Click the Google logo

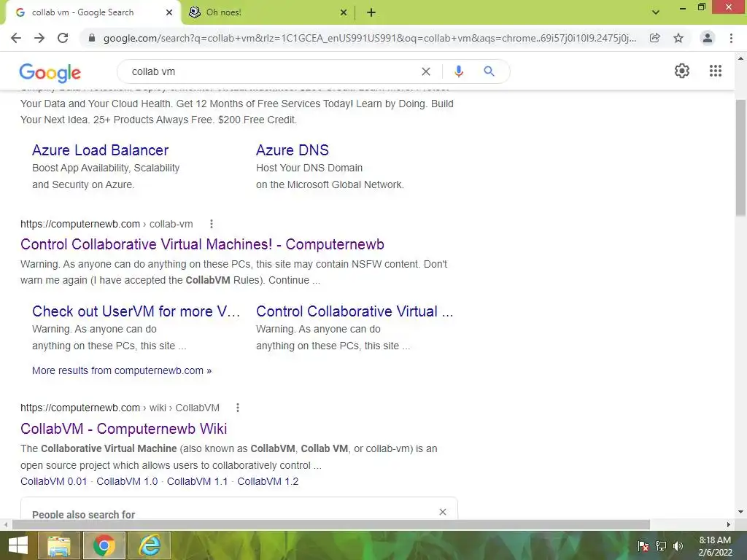click(50, 72)
